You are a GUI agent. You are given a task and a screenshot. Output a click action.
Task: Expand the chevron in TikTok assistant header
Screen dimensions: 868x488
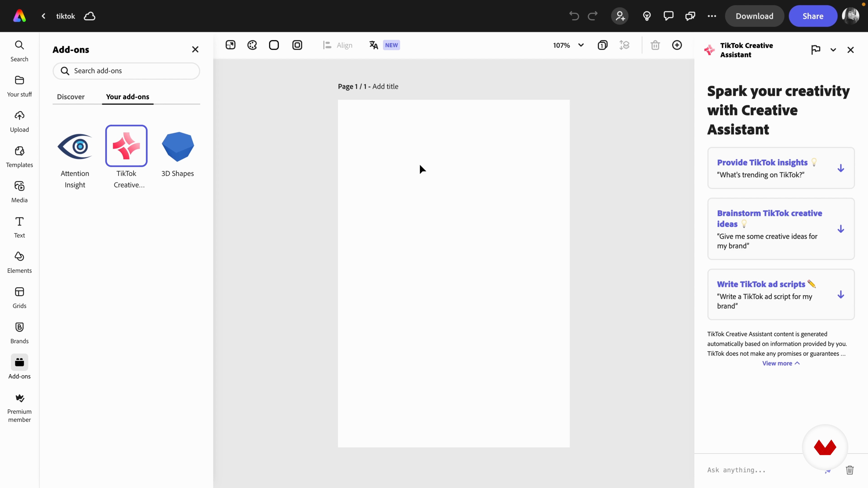[x=833, y=50]
